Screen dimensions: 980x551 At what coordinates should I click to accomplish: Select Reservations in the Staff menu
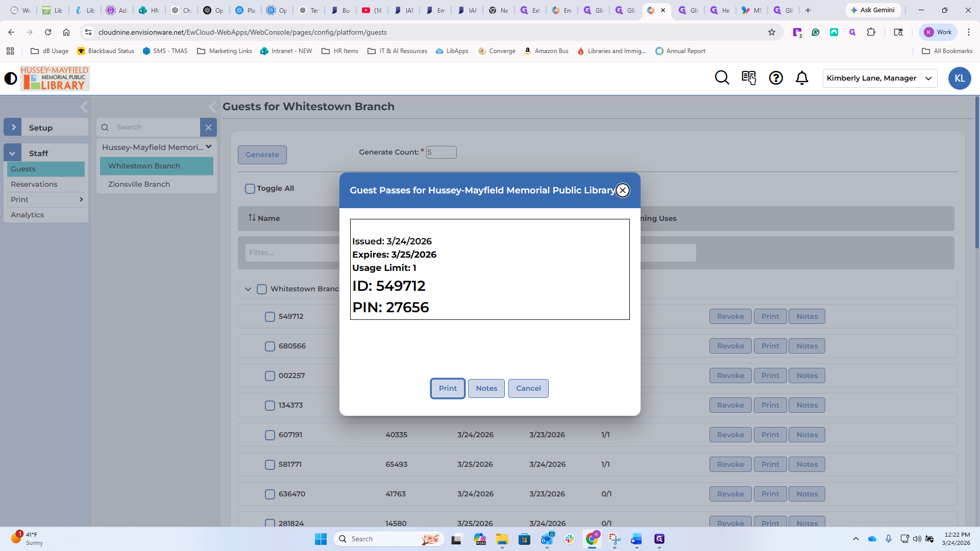pos(34,184)
